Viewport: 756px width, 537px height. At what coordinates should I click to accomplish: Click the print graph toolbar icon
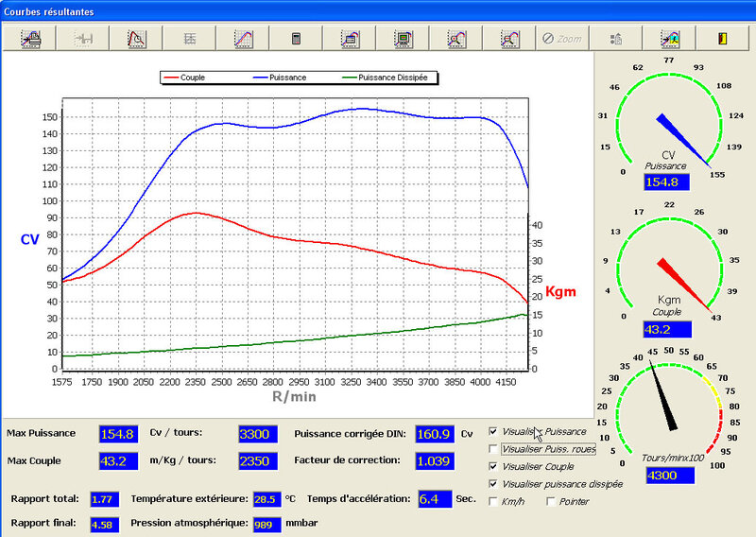31,39
